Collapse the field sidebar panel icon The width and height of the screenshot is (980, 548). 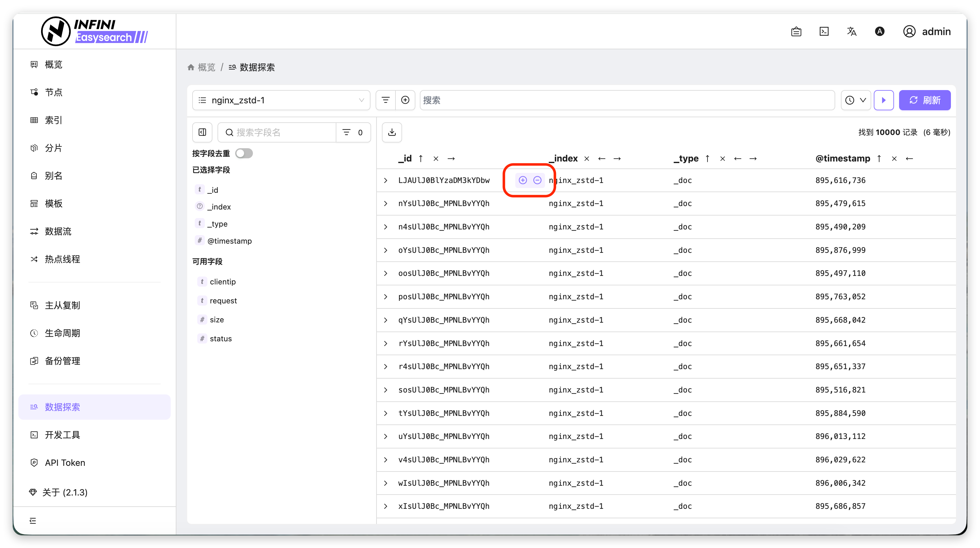pos(202,132)
